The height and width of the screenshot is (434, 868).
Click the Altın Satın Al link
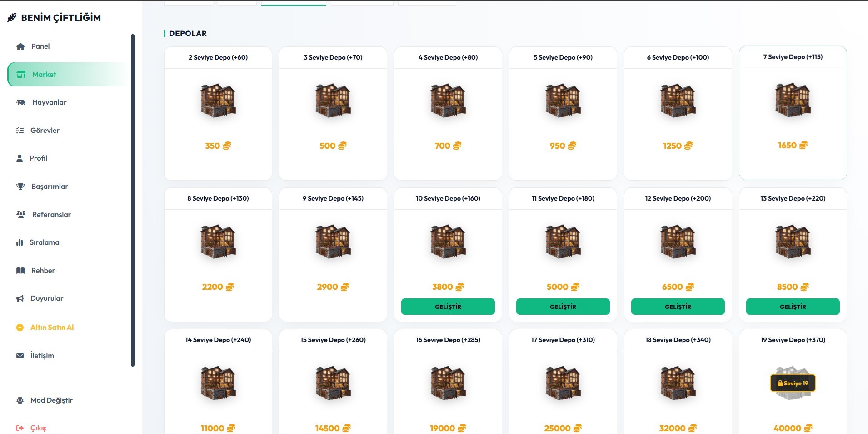tap(52, 328)
